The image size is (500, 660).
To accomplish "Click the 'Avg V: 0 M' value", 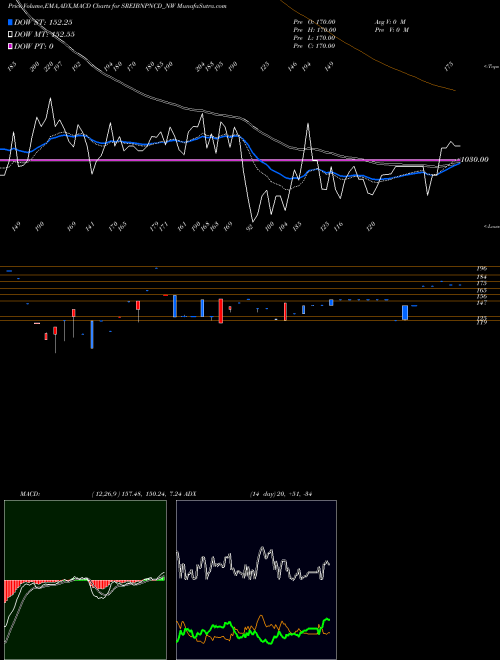I will click(390, 21).
